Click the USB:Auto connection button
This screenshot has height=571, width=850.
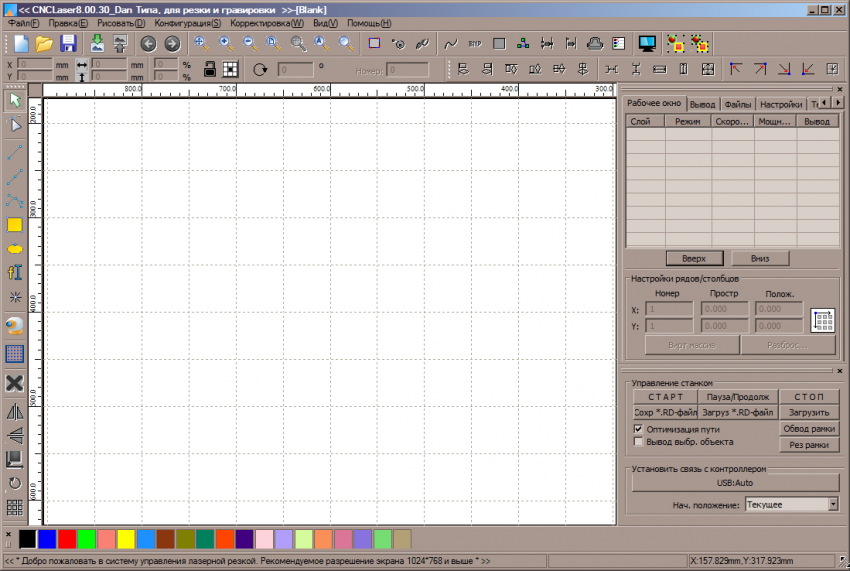(x=735, y=483)
